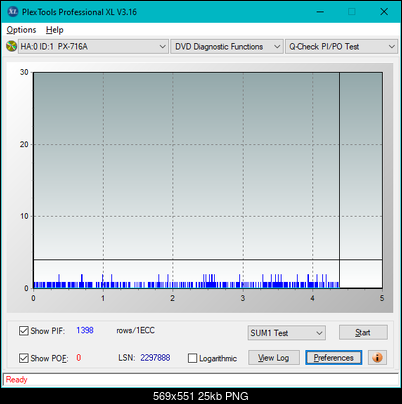
Task: Click the POF value 0
Action: pyautogui.click(x=79, y=358)
